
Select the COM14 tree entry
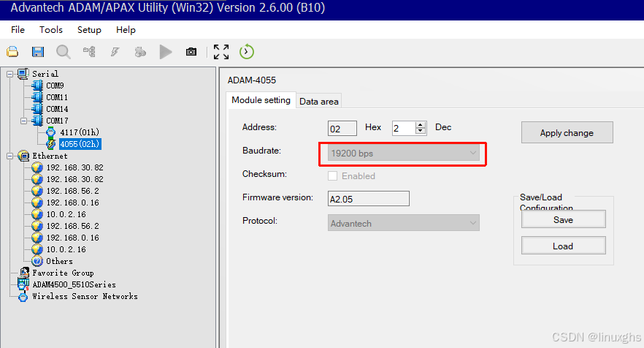pos(57,109)
